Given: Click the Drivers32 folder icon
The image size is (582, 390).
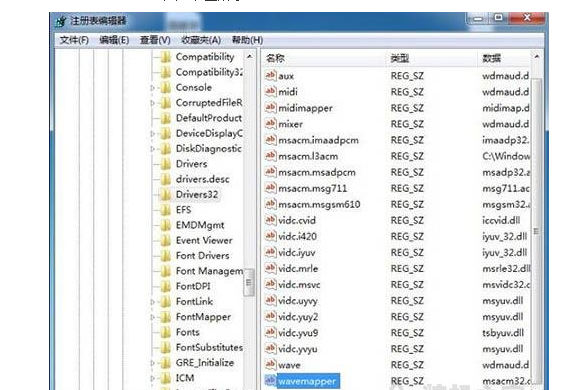Looking at the screenshot, I should point(166,194).
